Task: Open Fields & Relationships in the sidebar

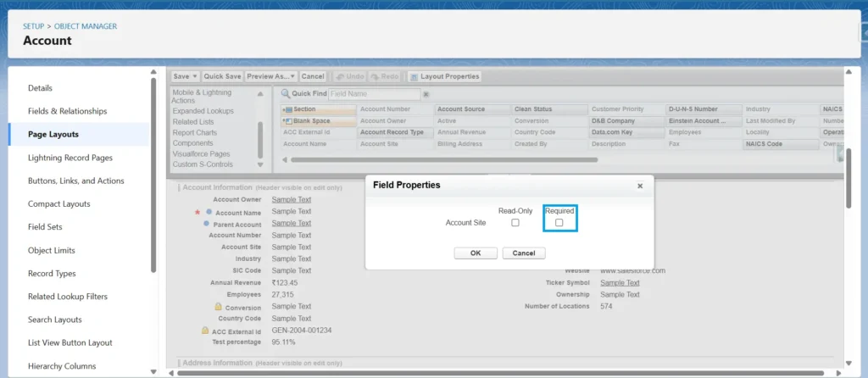Action: pos(67,111)
